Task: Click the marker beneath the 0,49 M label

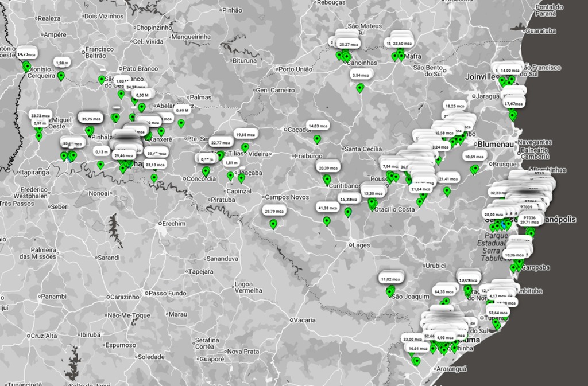Action: point(181,123)
